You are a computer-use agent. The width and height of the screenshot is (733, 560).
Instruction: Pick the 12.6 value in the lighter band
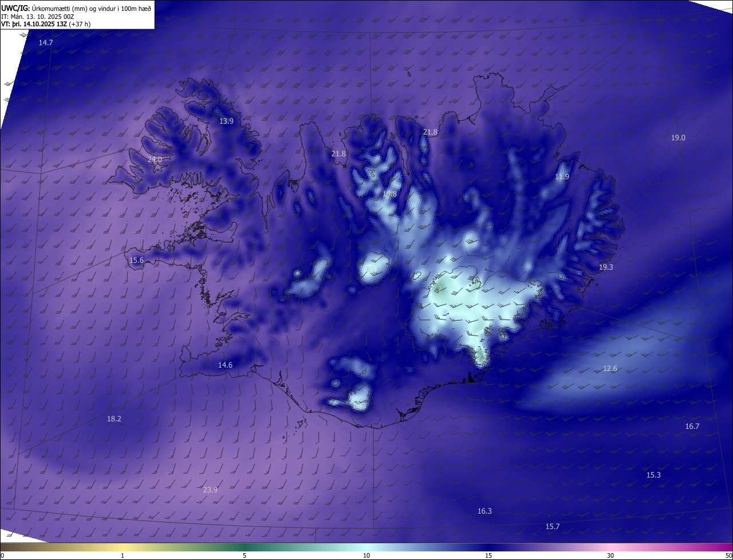click(x=610, y=369)
